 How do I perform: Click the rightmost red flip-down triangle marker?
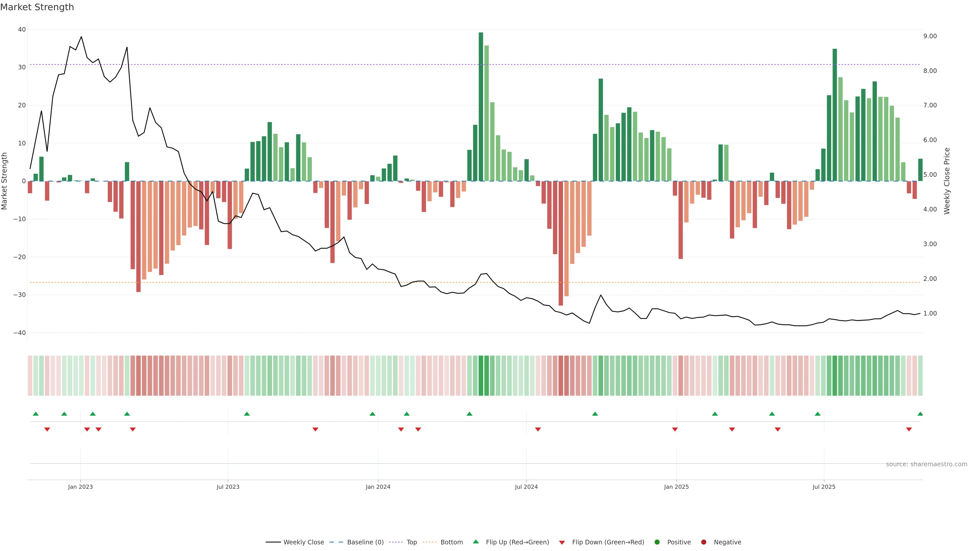click(909, 429)
